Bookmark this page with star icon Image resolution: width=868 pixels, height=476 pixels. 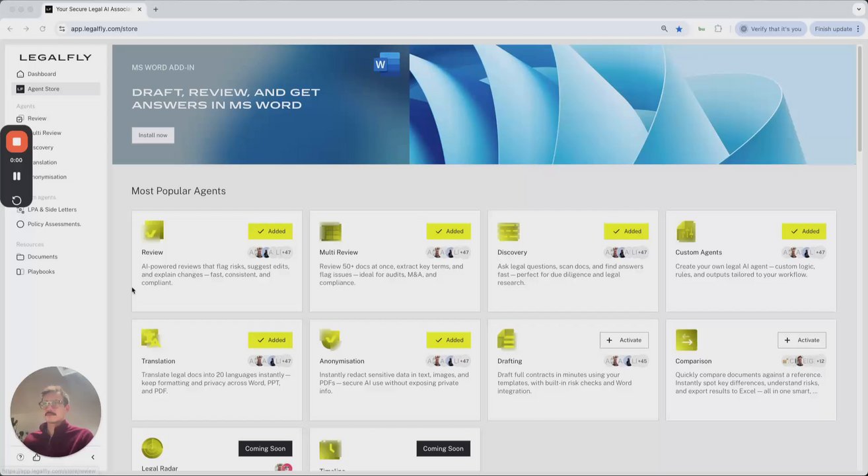pos(678,29)
